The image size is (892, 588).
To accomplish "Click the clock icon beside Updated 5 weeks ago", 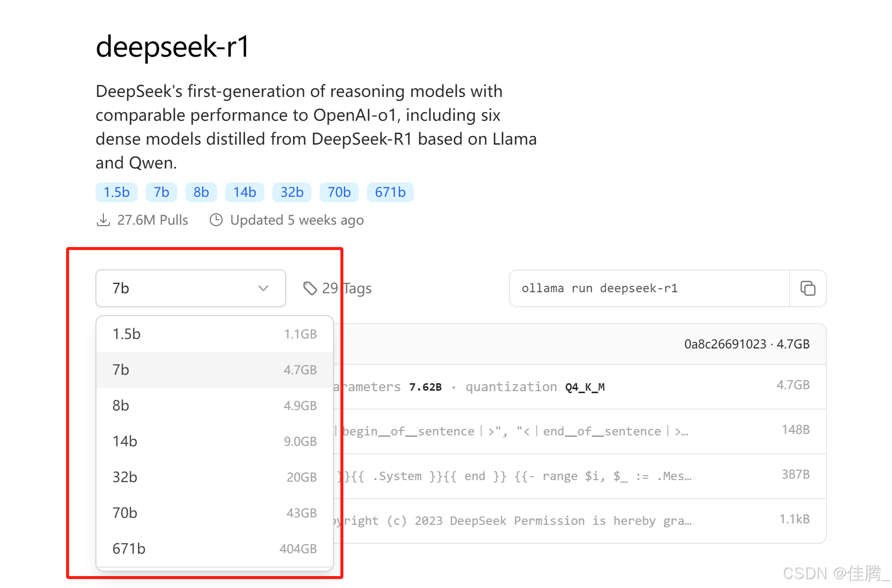I will pos(216,220).
